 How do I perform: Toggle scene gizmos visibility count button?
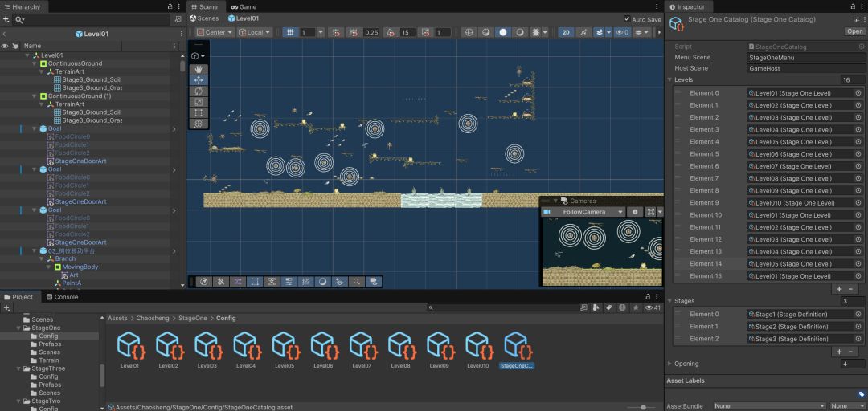[622, 32]
